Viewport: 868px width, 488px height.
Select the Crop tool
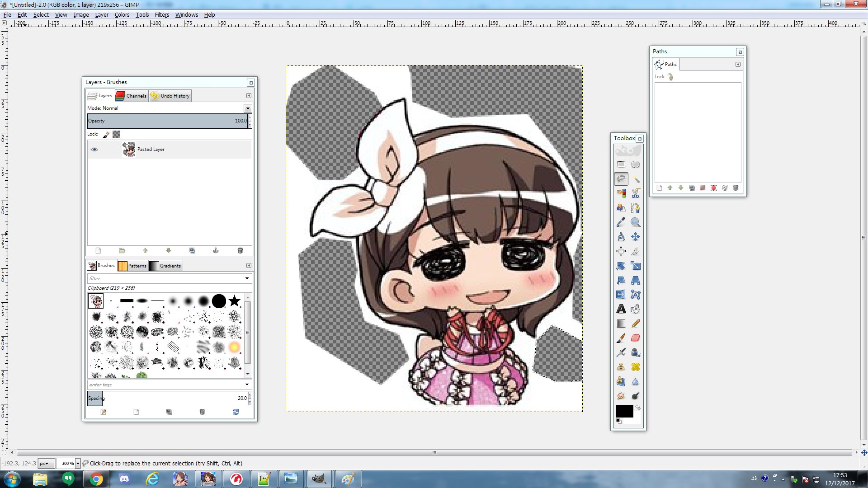tap(635, 251)
